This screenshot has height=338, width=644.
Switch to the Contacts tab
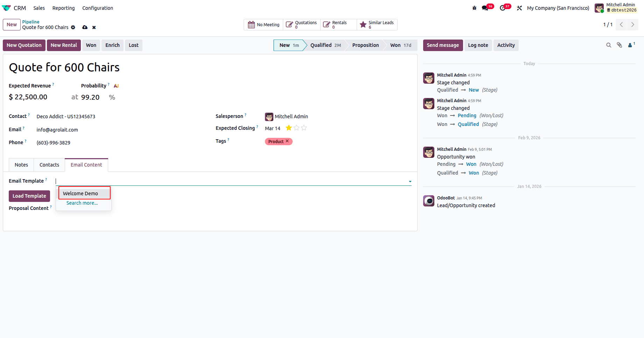coord(49,165)
